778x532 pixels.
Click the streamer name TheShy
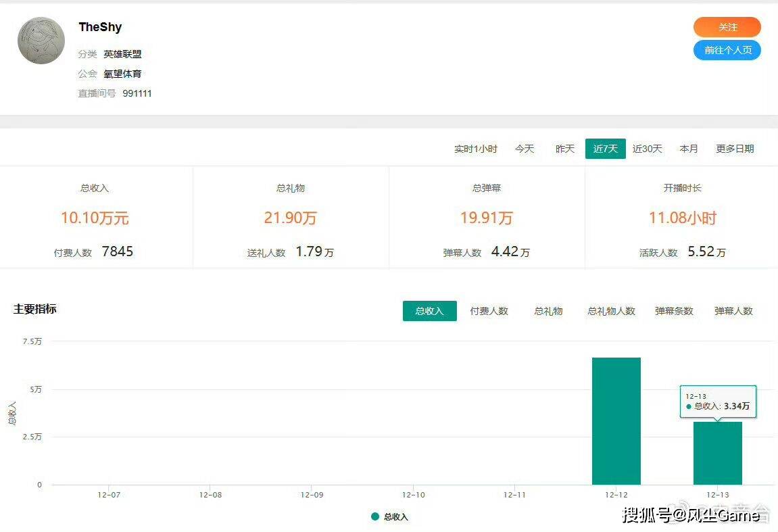point(100,27)
